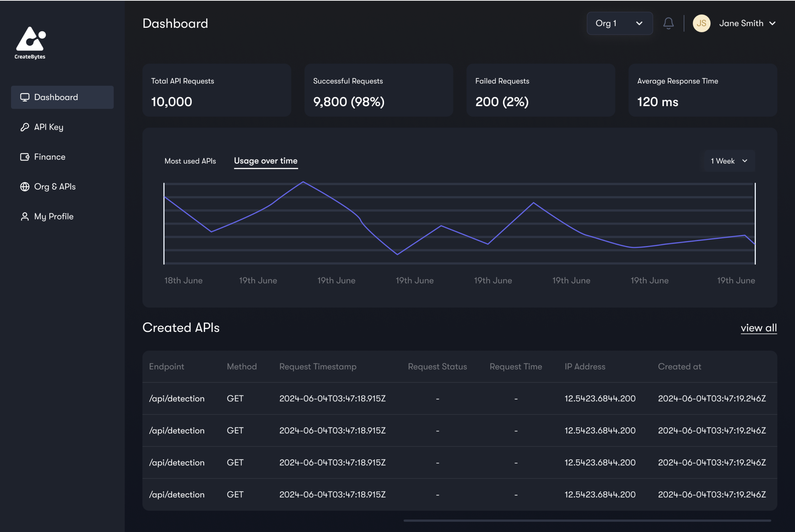Click the Total API Requests card

[x=217, y=90]
